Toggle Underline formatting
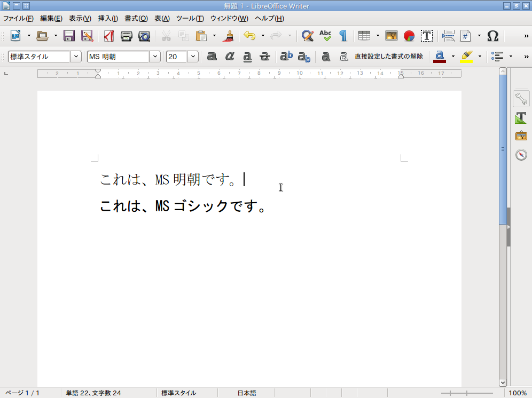Image resolution: width=532 pixels, height=398 pixels. 247,57
